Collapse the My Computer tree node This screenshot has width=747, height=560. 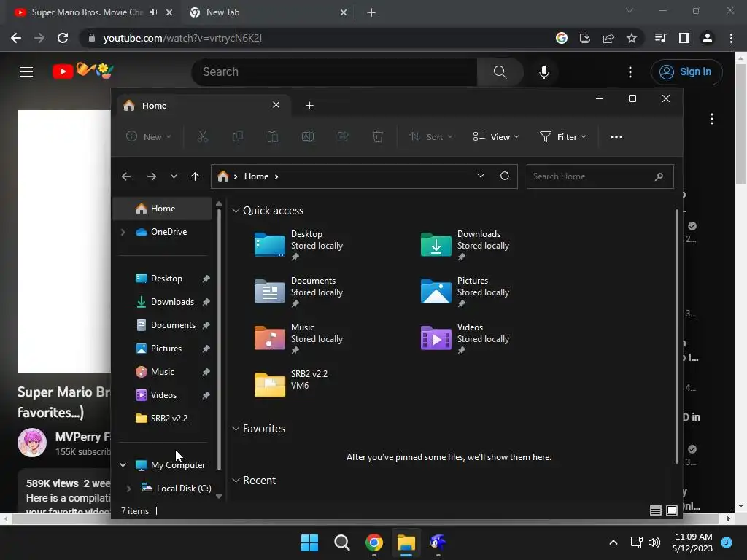tap(123, 465)
